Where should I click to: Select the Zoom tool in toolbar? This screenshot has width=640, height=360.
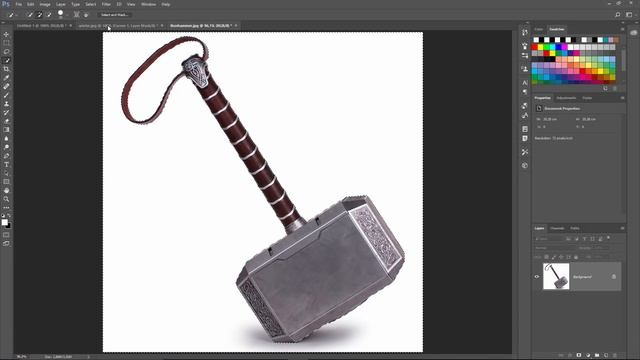[x=6, y=199]
